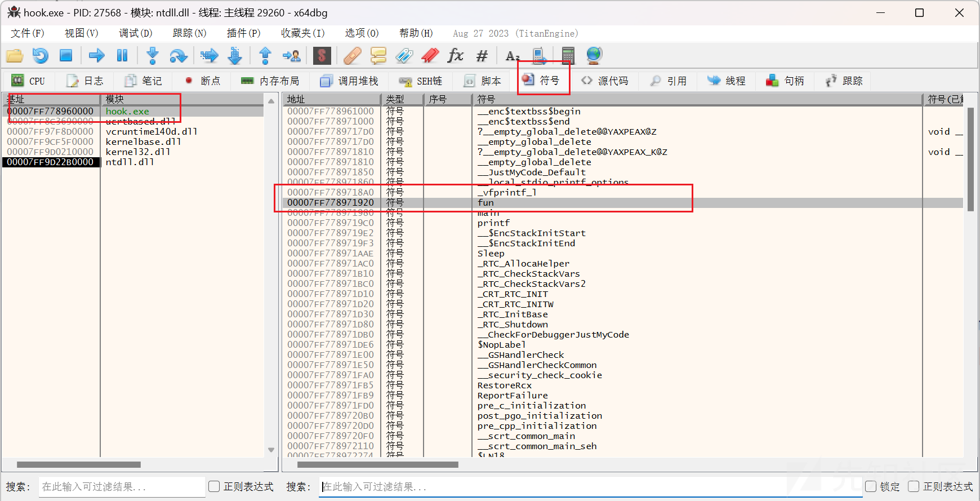Select the hook.exe module row

(x=133, y=111)
